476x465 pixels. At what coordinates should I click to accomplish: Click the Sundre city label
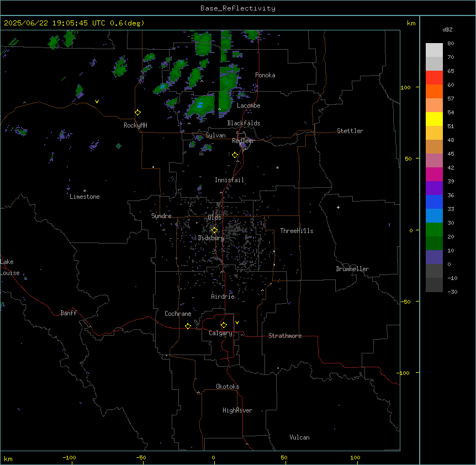161,216
